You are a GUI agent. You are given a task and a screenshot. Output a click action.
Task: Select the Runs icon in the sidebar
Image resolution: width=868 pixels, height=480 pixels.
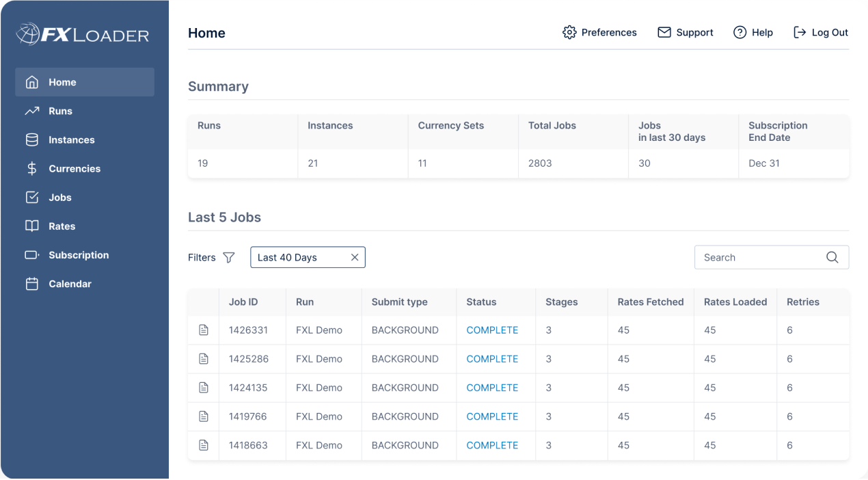pyautogui.click(x=31, y=111)
